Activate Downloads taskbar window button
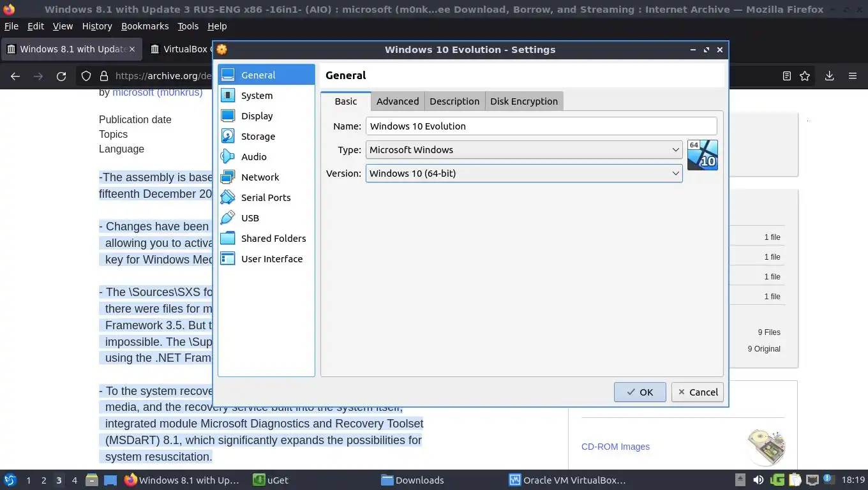This screenshot has height=490, width=868. coord(412,480)
